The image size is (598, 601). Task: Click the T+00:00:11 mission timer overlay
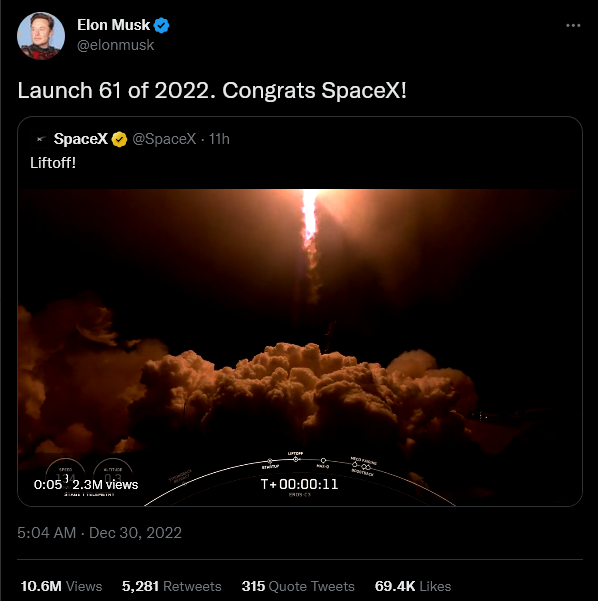tap(299, 484)
